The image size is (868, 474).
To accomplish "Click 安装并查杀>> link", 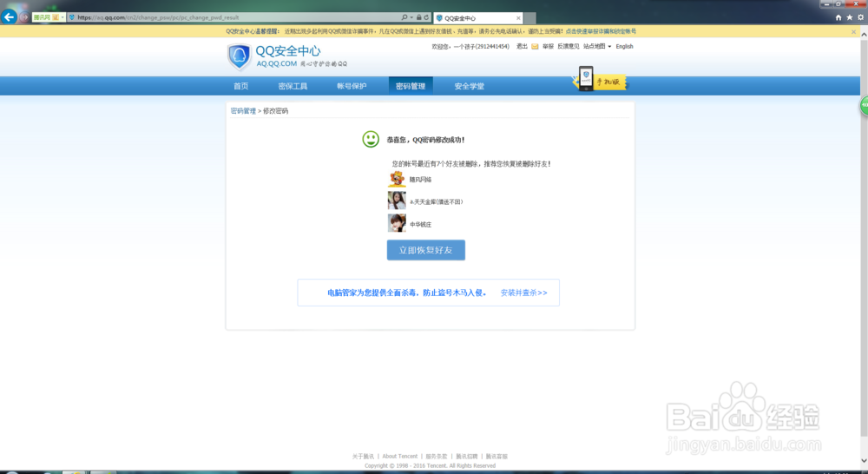I will [x=523, y=293].
